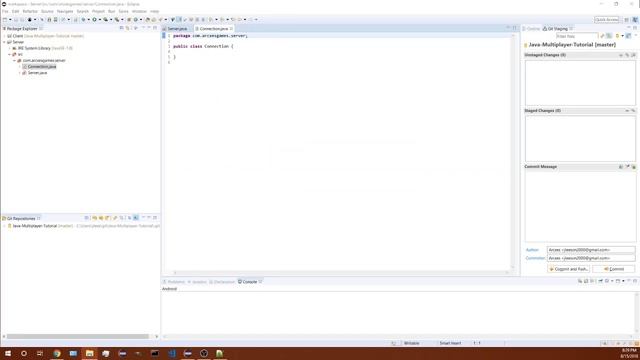Image resolution: width=640 pixels, height=360 pixels.
Task: Close the Connection.java editor tab
Action: pos(231,29)
